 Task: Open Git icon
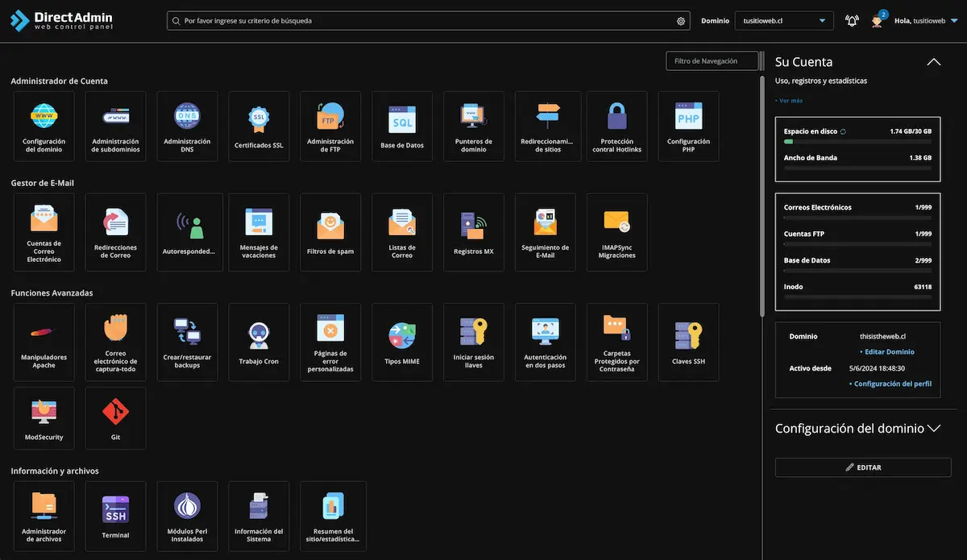tap(115, 418)
